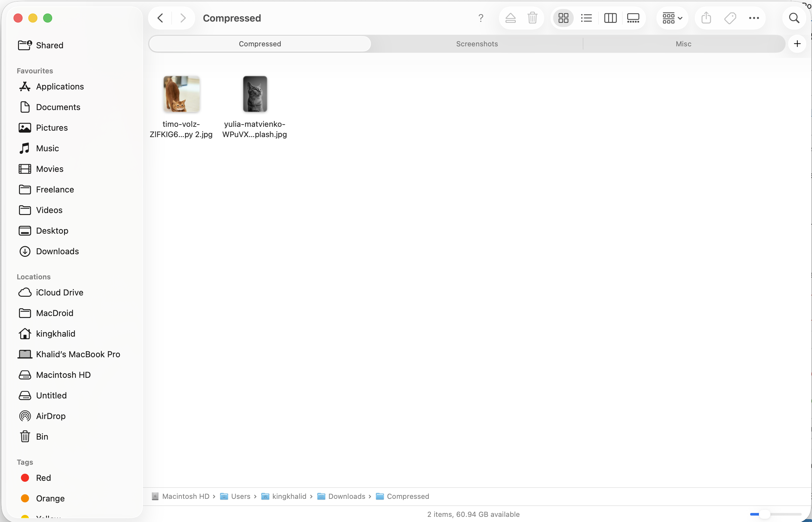Add a new tab with plus button
Viewport: 812px width, 522px height.
pyautogui.click(x=797, y=44)
